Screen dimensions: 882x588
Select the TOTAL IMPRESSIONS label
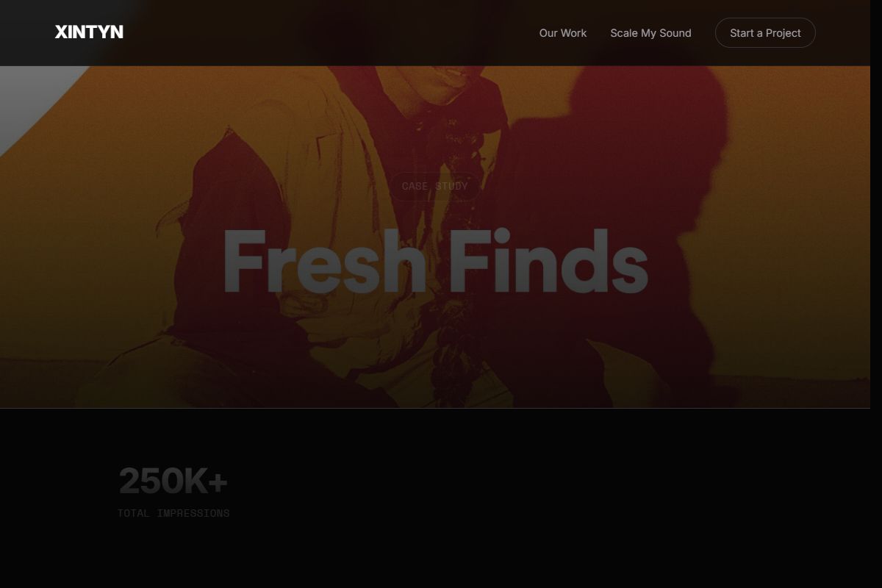[173, 513]
